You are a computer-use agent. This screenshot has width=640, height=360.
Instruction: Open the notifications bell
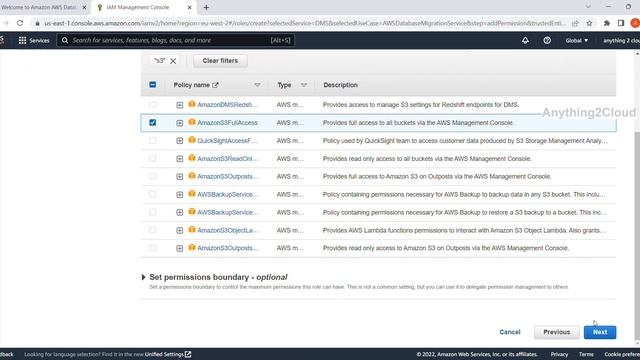[x=525, y=40]
